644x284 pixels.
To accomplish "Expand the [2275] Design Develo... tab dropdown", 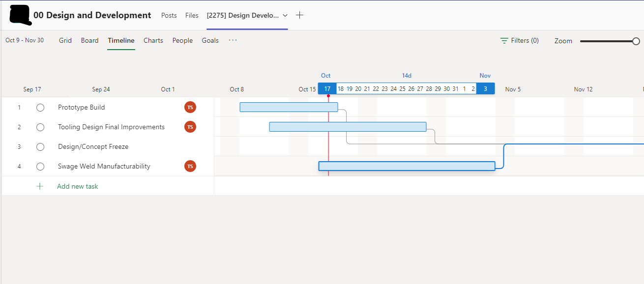I will [x=285, y=15].
